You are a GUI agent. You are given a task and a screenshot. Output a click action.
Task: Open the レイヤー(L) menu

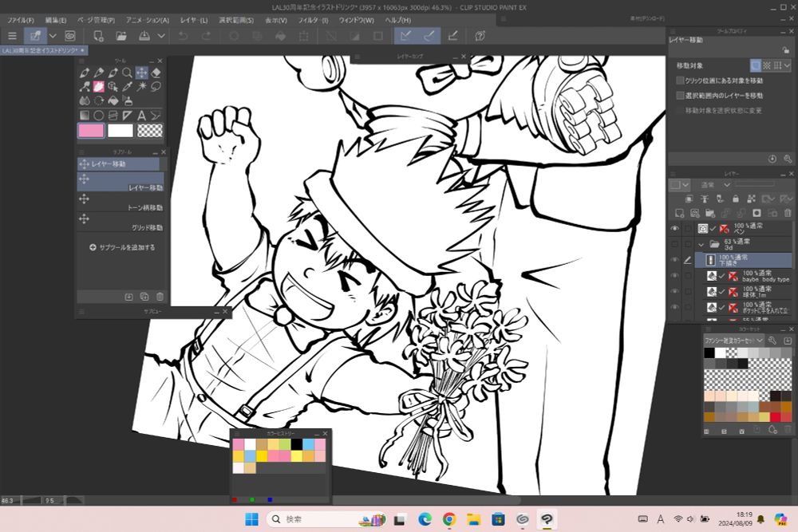click(194, 20)
